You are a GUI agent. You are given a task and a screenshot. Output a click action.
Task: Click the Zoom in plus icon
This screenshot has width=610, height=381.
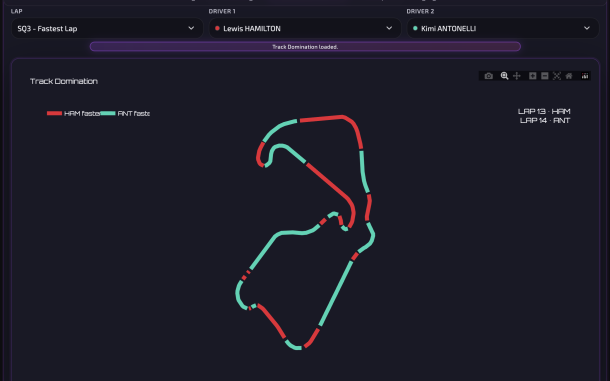pos(533,76)
